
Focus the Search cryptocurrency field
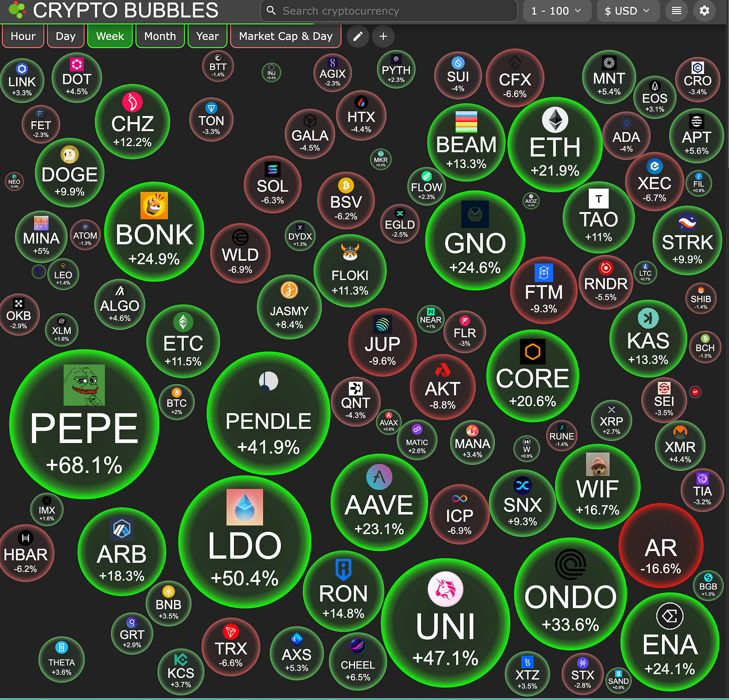(389, 11)
